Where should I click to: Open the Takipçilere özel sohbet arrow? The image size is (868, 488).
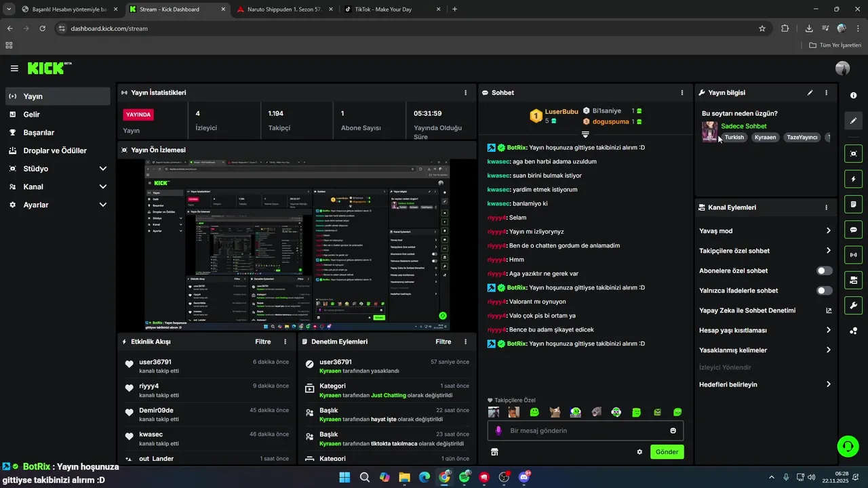(829, 251)
